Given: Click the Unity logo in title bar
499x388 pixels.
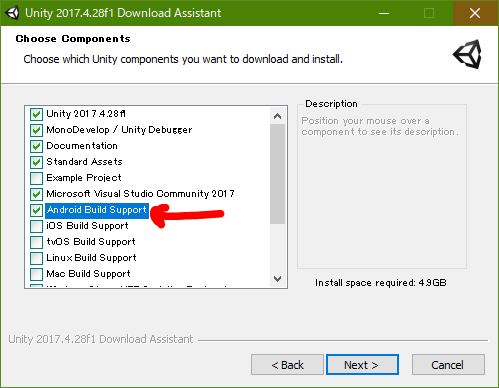Looking at the screenshot, I should (13, 13).
